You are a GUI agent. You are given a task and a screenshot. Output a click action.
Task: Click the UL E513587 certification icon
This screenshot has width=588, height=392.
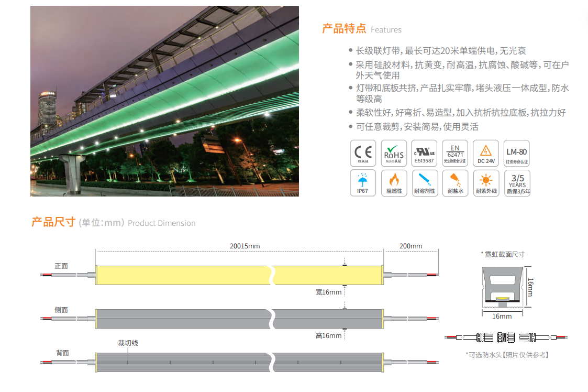point(424,153)
